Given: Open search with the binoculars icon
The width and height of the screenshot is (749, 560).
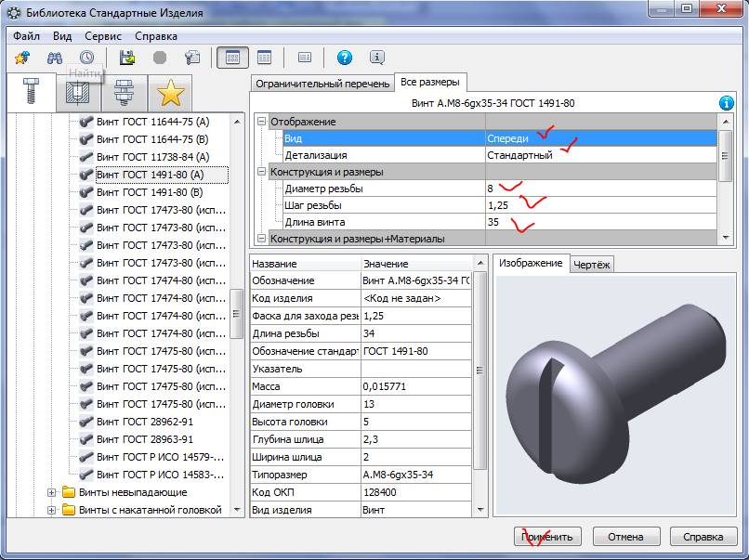Looking at the screenshot, I should [x=55, y=58].
